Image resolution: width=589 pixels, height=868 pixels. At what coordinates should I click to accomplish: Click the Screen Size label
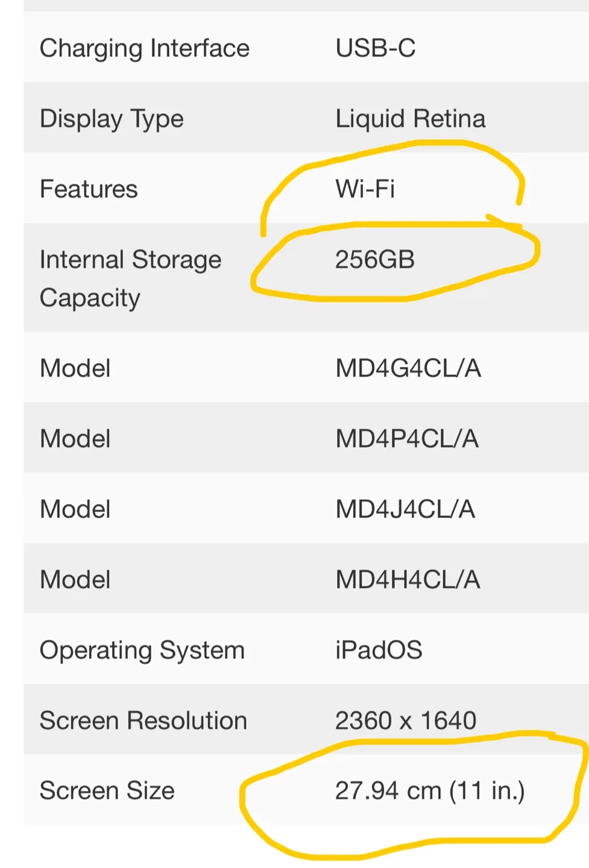tap(107, 791)
